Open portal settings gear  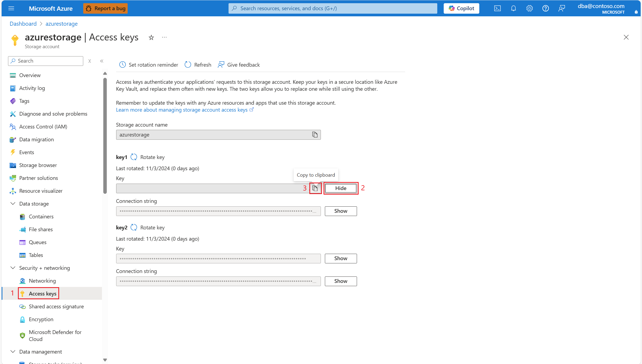(x=529, y=8)
